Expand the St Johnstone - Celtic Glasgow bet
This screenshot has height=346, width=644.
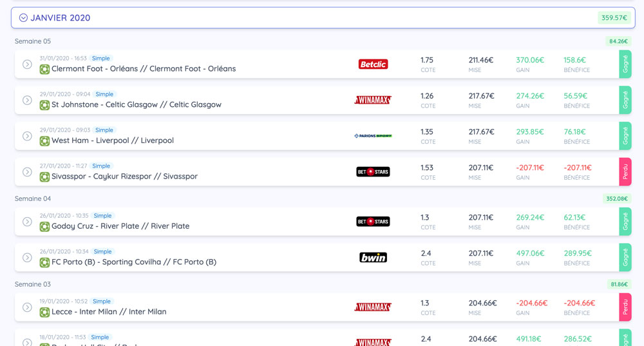27,100
